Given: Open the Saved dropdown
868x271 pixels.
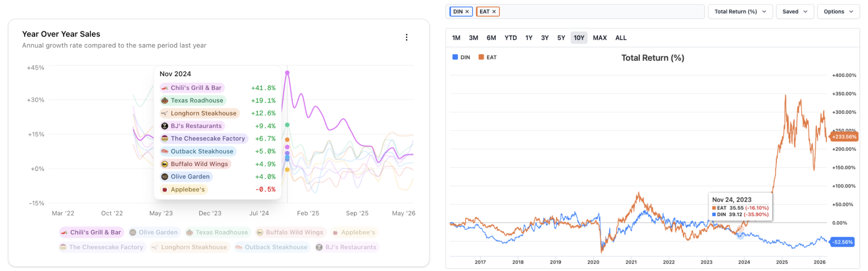Looking at the screenshot, I should 795,12.
